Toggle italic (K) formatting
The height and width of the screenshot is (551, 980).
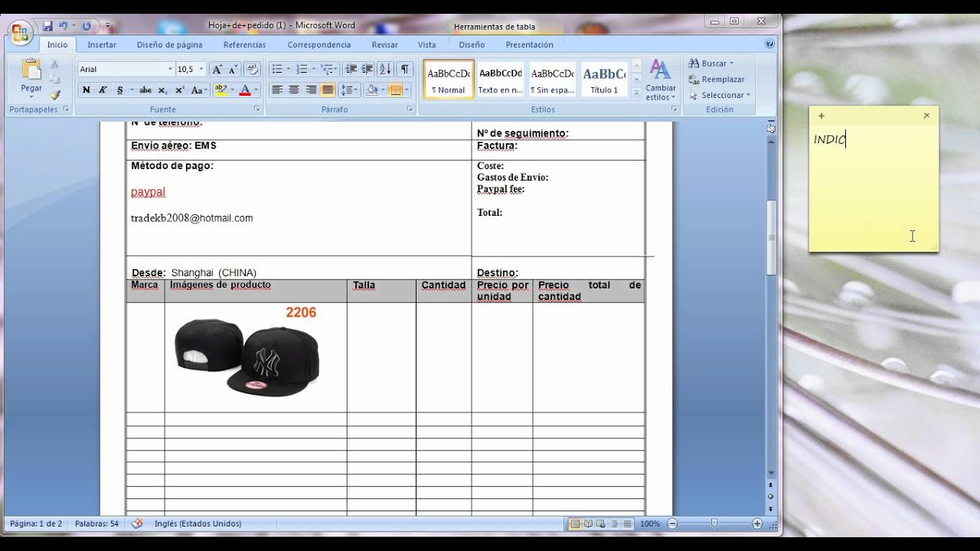103,90
